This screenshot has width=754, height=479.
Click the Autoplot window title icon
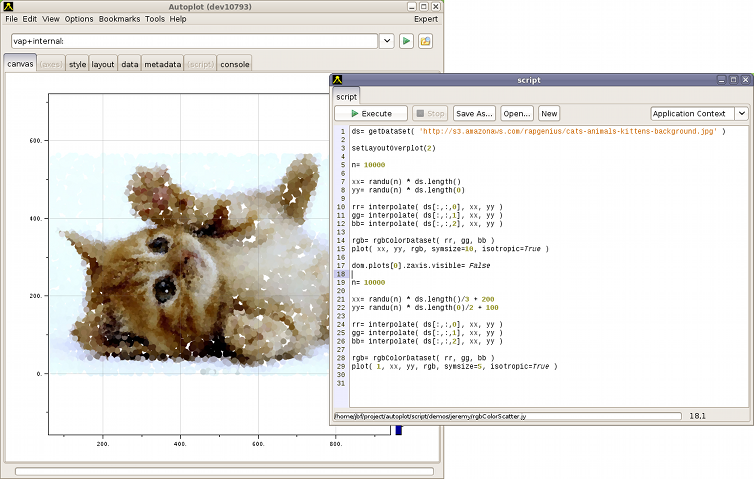(8, 6)
